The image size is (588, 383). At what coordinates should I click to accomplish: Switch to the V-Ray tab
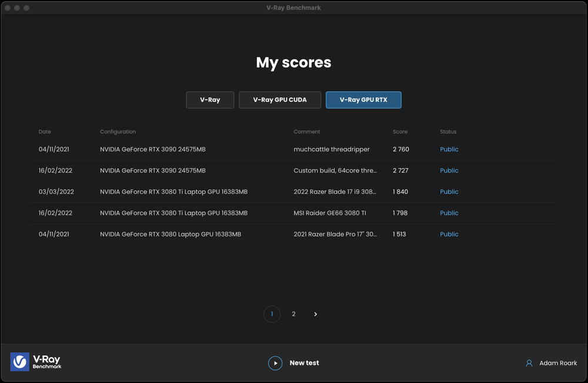pos(210,100)
